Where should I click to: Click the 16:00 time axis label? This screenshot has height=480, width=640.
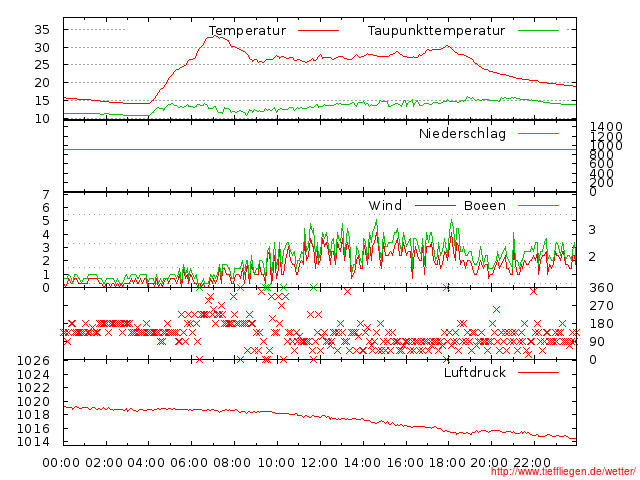point(405,463)
